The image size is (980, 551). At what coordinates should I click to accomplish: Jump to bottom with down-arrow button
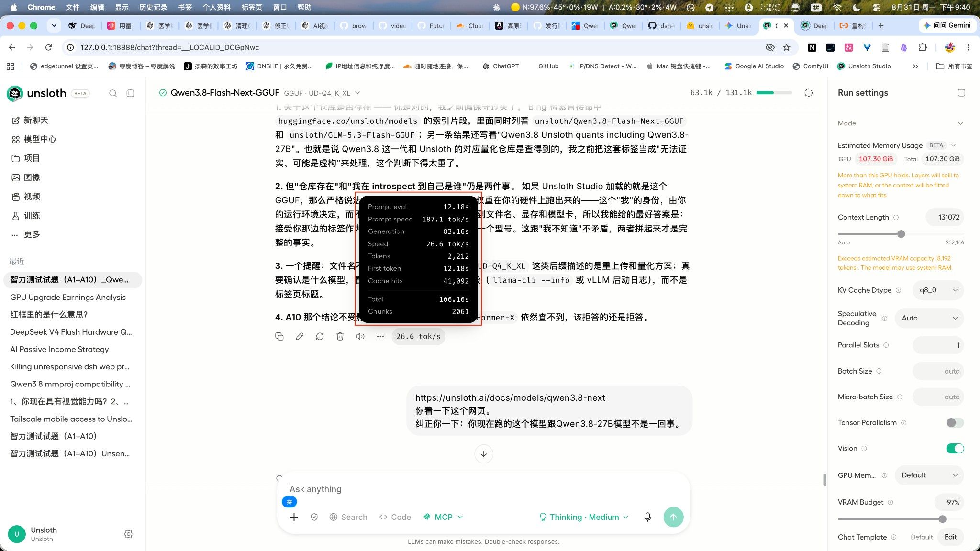click(x=484, y=454)
